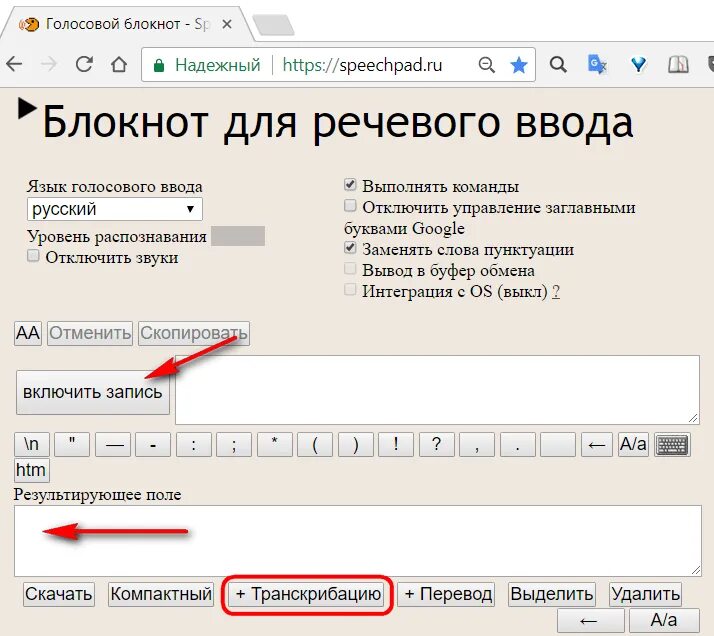Click the Скачать button
Screen dimensions: 714x636
[59, 594]
